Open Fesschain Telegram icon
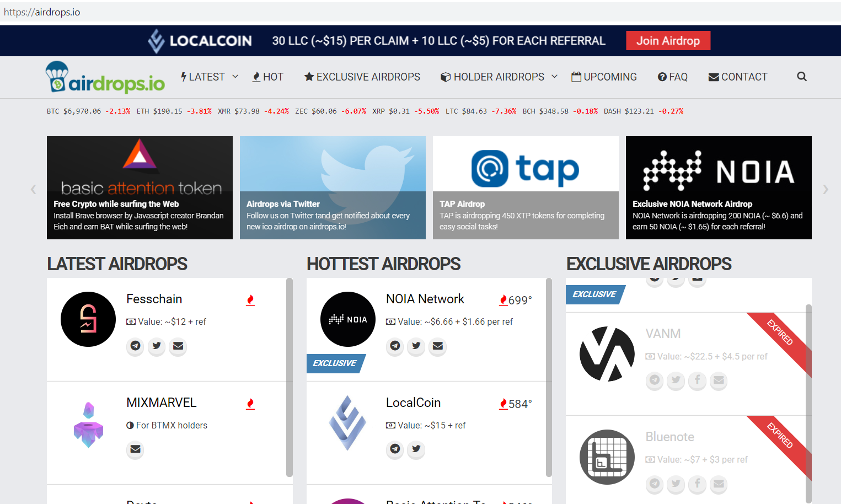 tap(135, 346)
